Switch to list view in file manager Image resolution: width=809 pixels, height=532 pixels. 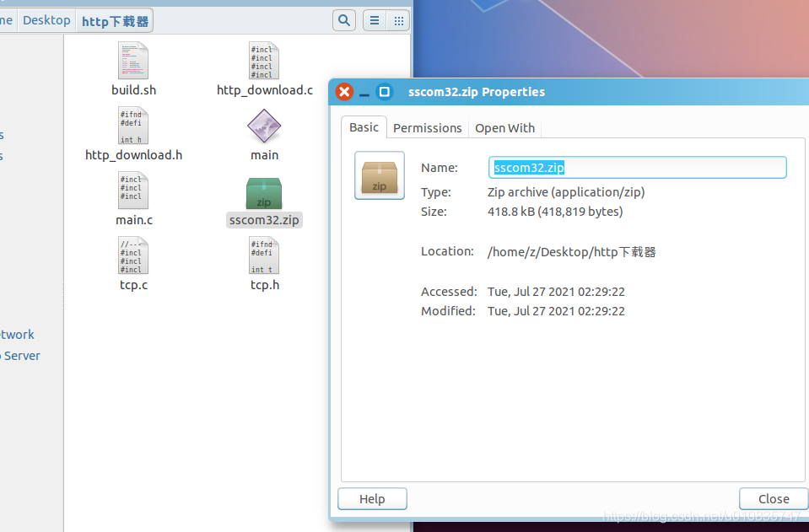point(375,20)
